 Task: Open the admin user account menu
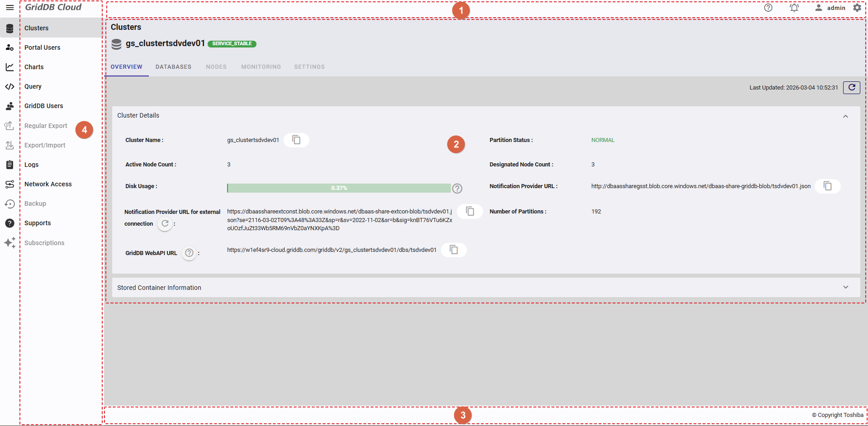coord(830,8)
